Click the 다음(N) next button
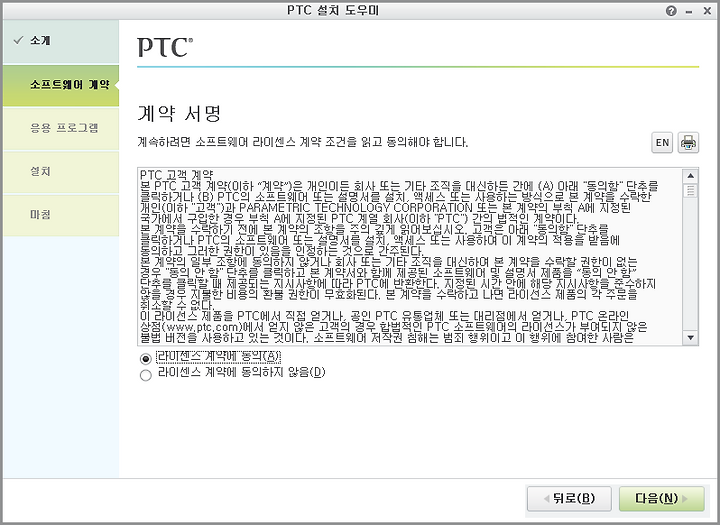This screenshot has height=525, width=720. pyautogui.click(x=661, y=499)
